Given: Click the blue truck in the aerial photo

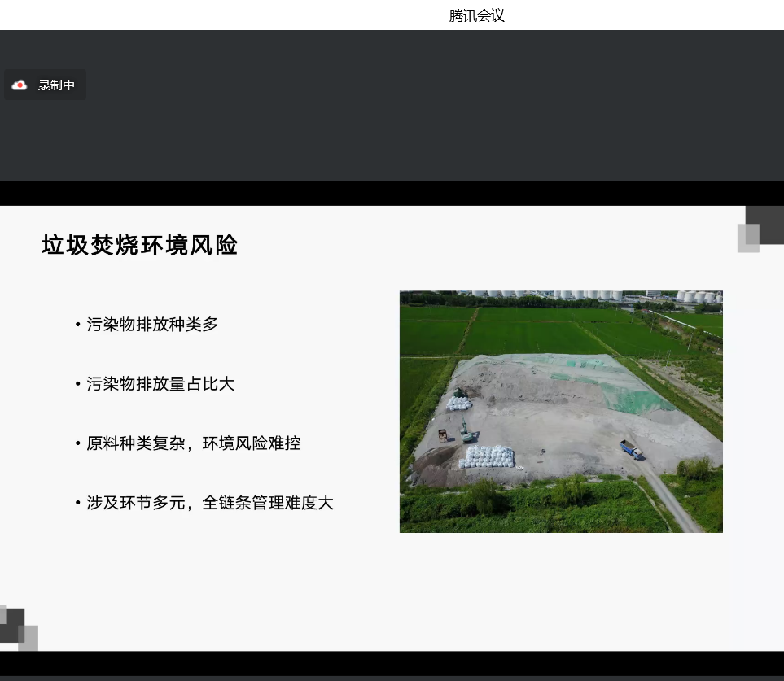Looking at the screenshot, I should point(630,448).
